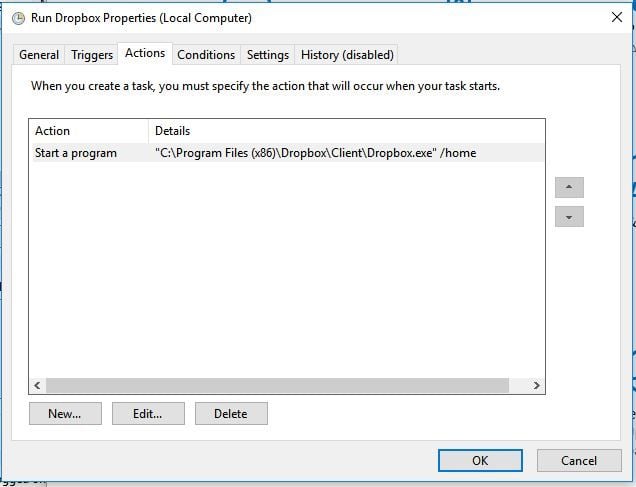The height and width of the screenshot is (487, 636).
Task: Click the Task Scheduler clock icon in title bar
Action: pyautogui.click(x=18, y=18)
